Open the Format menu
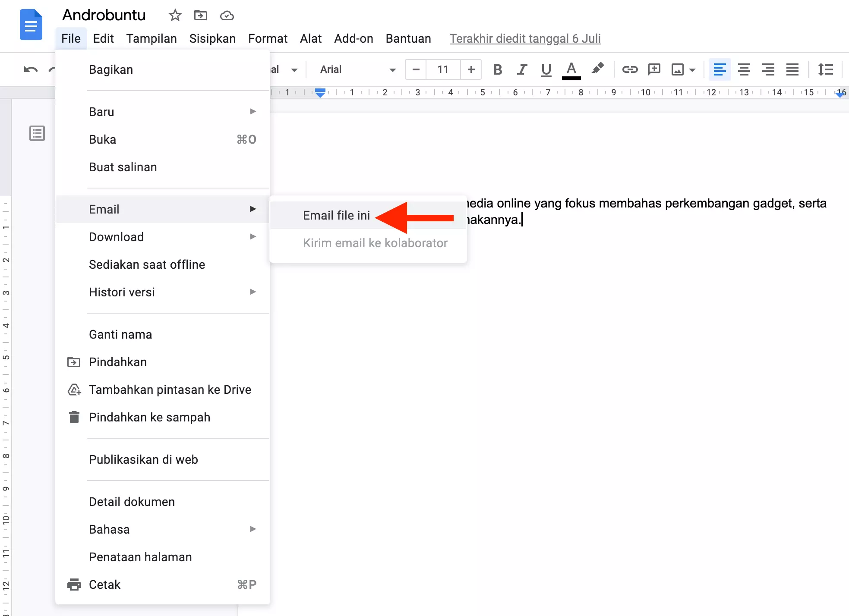 coord(268,38)
